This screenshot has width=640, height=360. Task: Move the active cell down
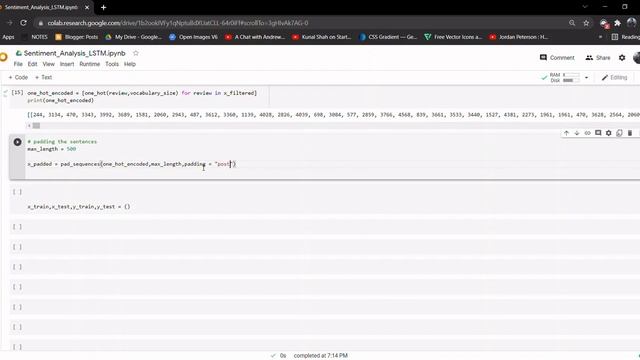pyautogui.click(x=577, y=133)
